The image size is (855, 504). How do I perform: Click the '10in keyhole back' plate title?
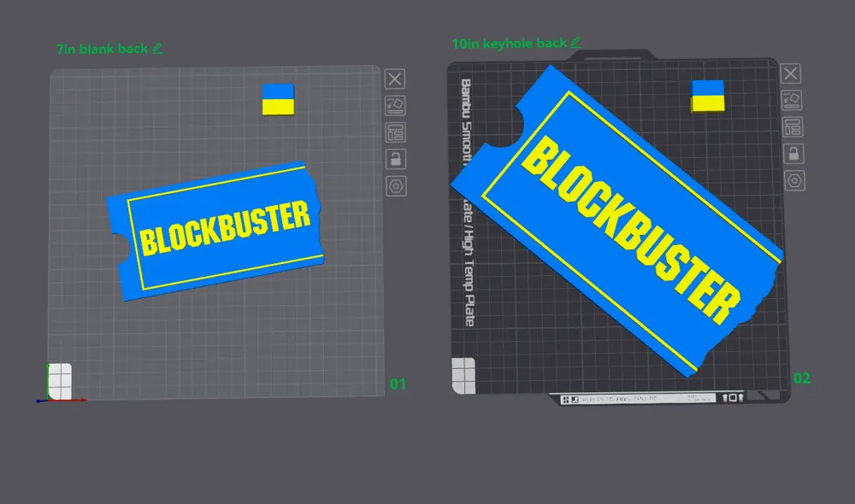pos(510,44)
